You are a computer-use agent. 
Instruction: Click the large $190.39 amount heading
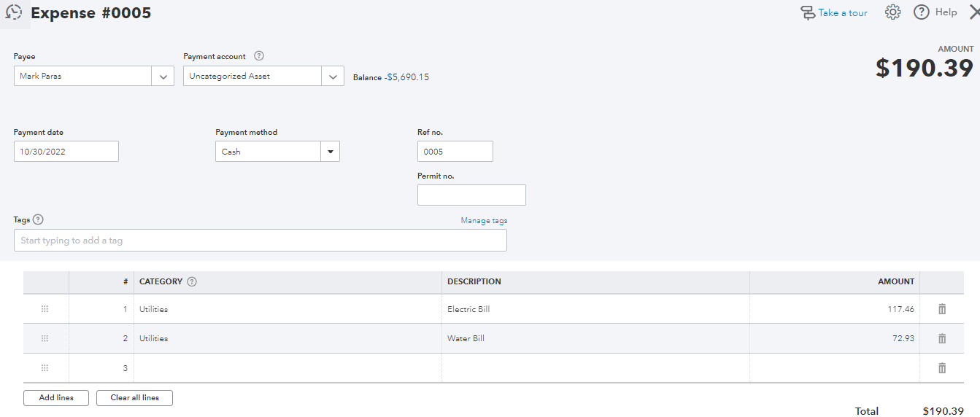(925, 68)
